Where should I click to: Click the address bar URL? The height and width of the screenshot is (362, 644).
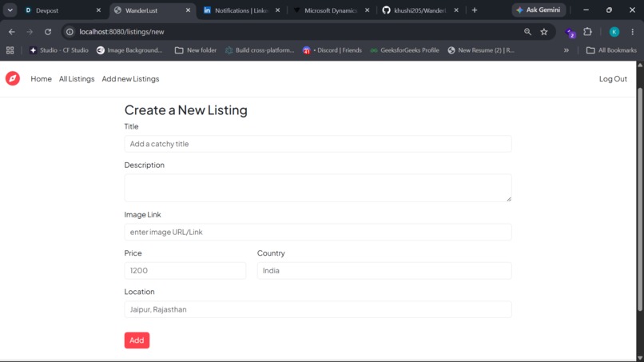pyautogui.click(x=121, y=32)
